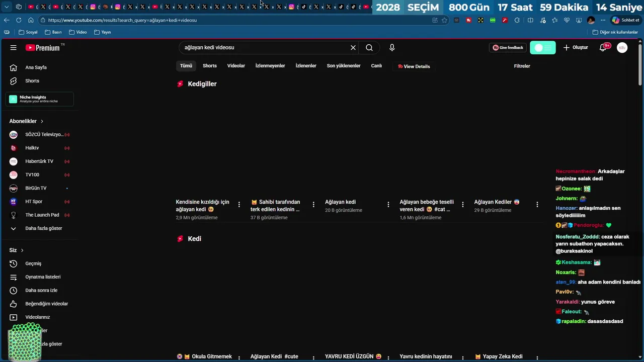
Task: Open browser home page button
Action: click(31, 20)
